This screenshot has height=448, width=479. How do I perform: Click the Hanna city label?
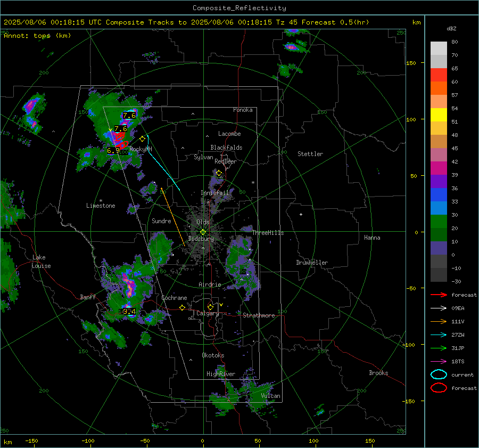[x=372, y=238]
